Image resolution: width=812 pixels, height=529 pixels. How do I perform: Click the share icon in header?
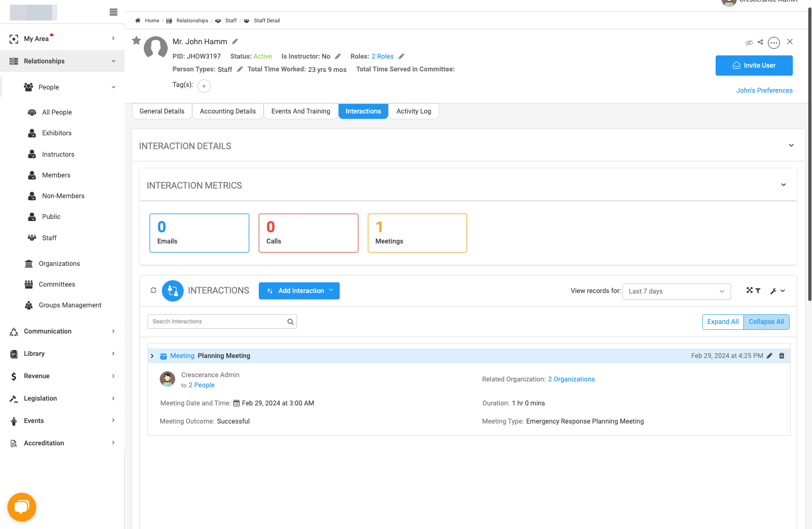tap(760, 42)
